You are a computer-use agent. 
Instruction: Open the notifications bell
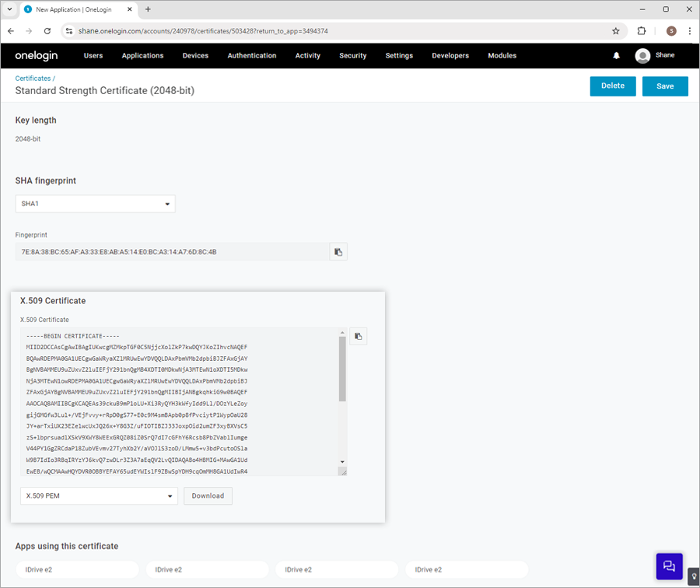click(616, 55)
